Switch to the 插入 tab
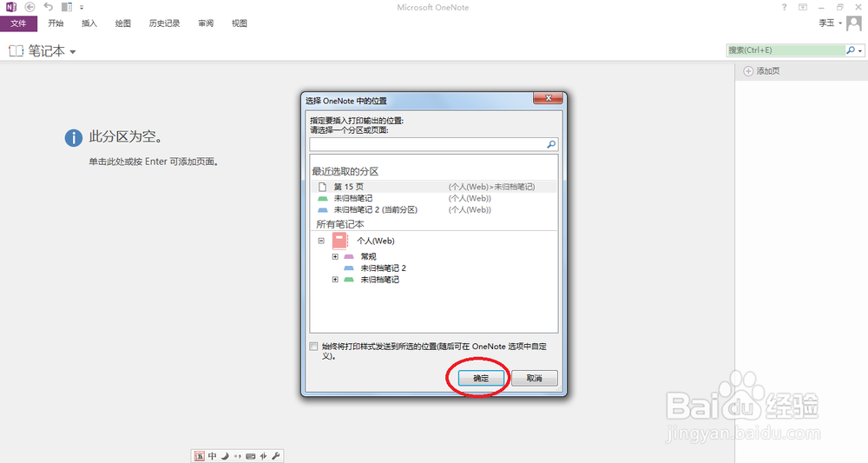The image size is (868, 463). [x=89, y=23]
